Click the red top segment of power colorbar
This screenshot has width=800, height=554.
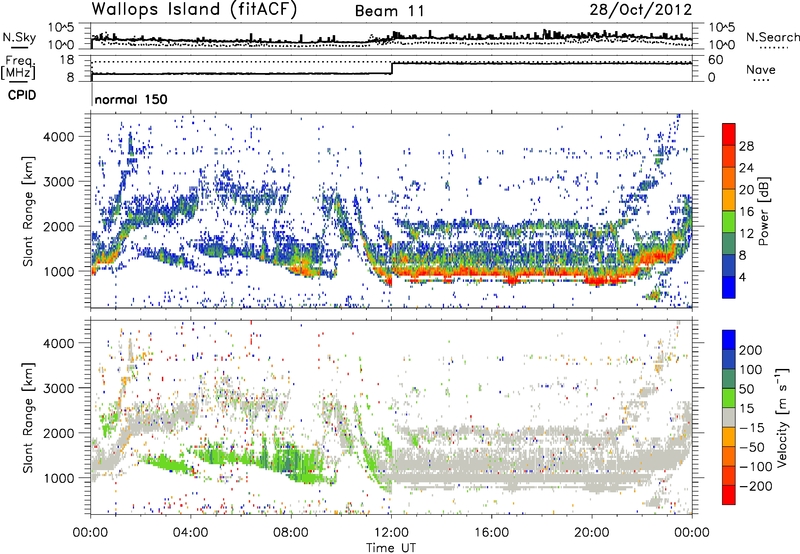729,134
